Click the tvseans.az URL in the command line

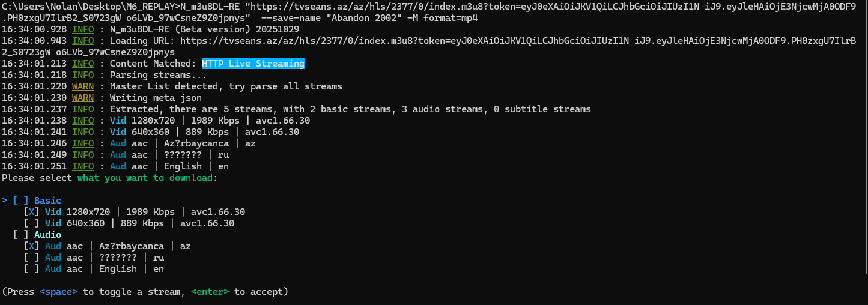(420, 7)
